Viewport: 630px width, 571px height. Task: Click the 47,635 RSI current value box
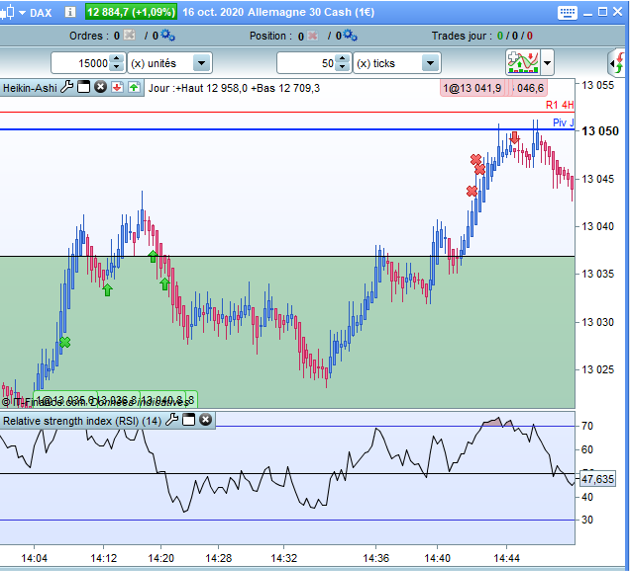click(x=597, y=479)
